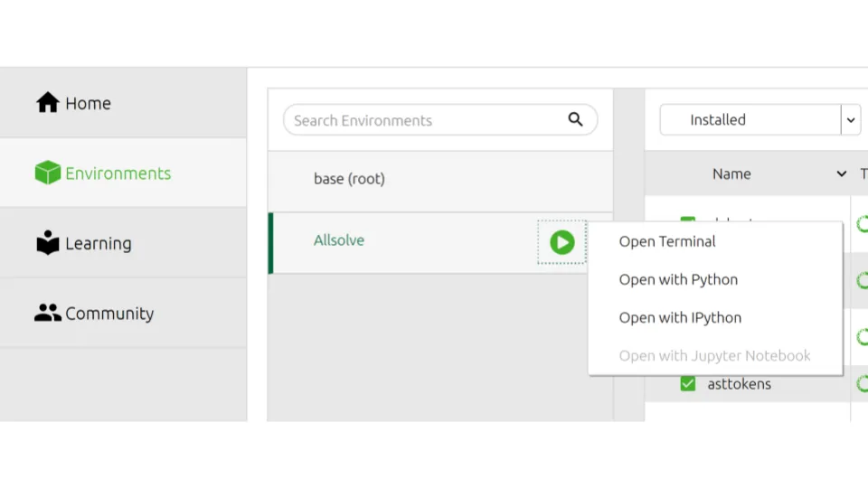Viewport: 868px width, 488px height.
Task: Toggle the asttokens package checkbox
Action: click(688, 383)
